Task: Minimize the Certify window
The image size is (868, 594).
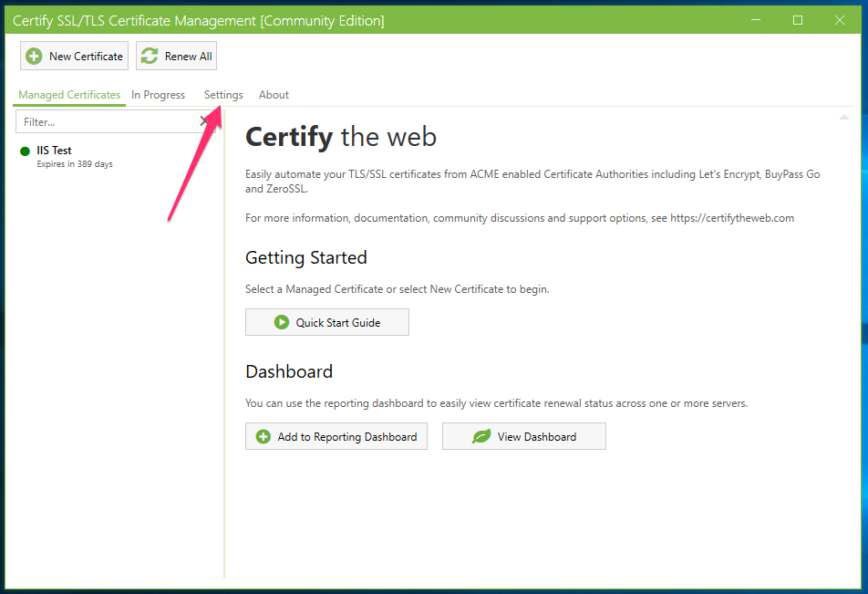Action: (x=756, y=20)
